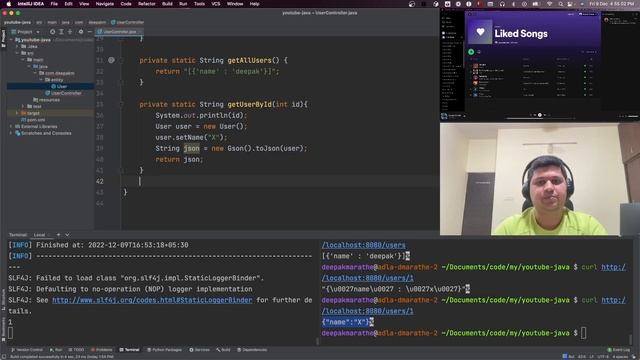Collapse the src folder
Screen dimensions: 640x360
click(17, 53)
